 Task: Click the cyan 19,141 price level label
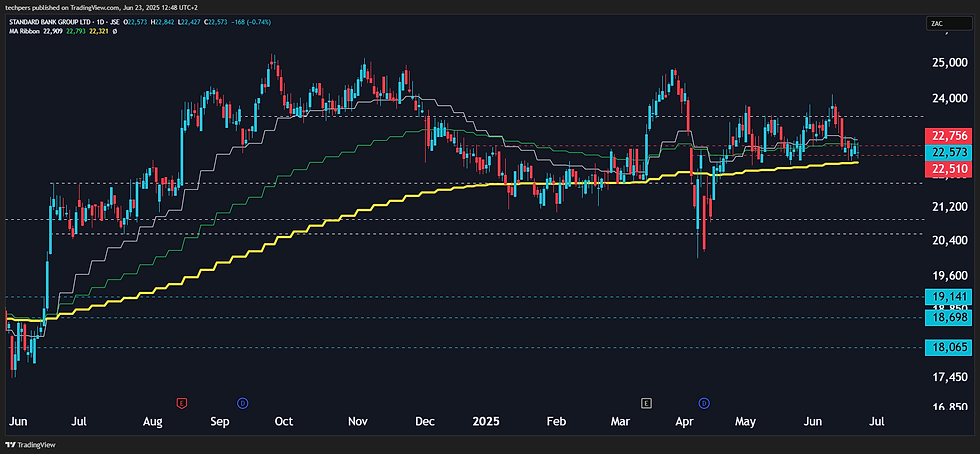pos(949,297)
